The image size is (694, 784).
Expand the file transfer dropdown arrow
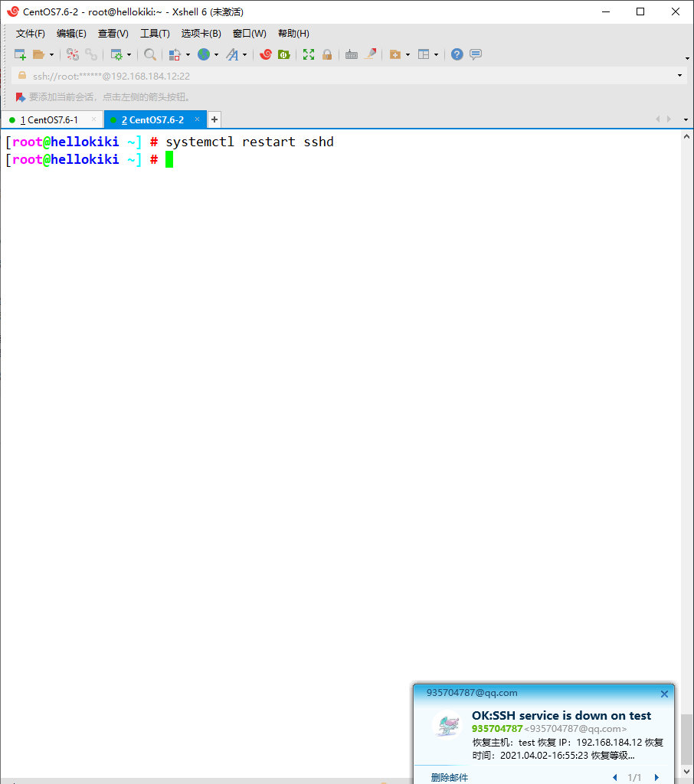coord(188,55)
